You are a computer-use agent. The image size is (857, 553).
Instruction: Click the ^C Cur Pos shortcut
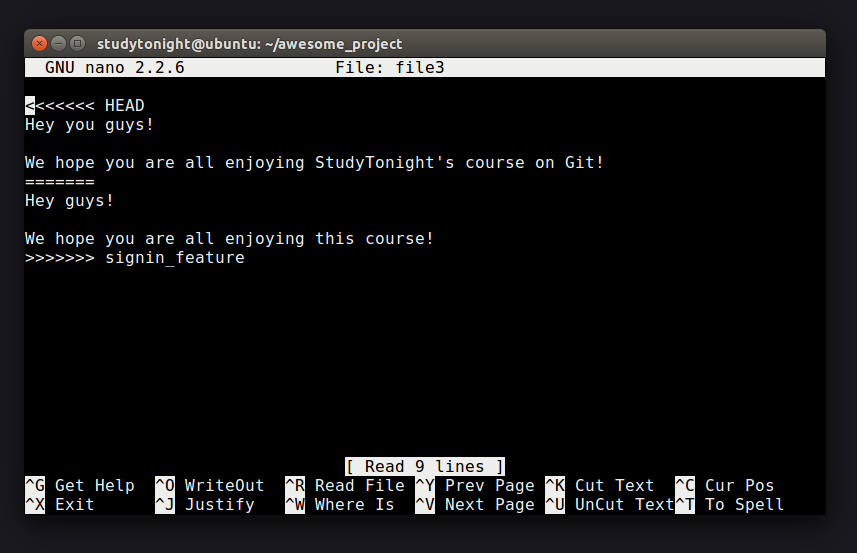click(725, 486)
